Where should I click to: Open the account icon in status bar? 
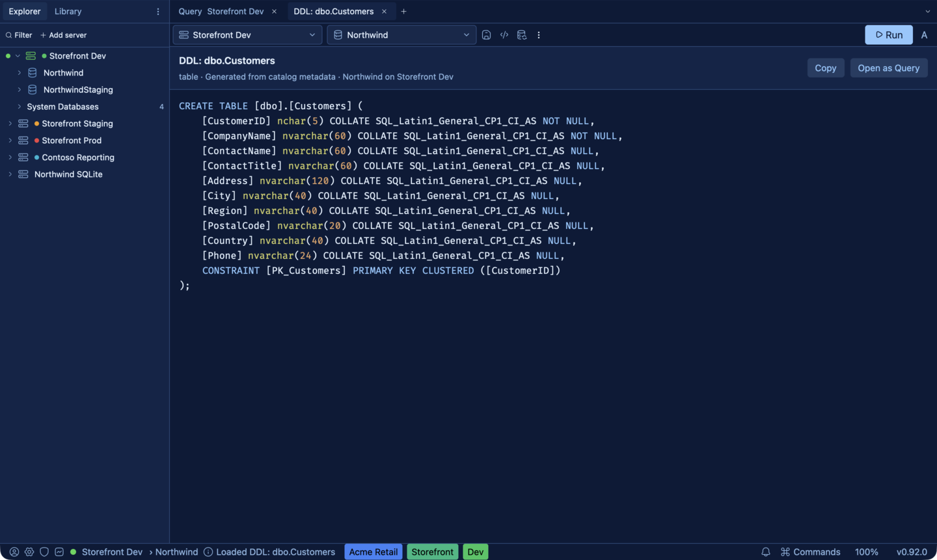(x=14, y=552)
